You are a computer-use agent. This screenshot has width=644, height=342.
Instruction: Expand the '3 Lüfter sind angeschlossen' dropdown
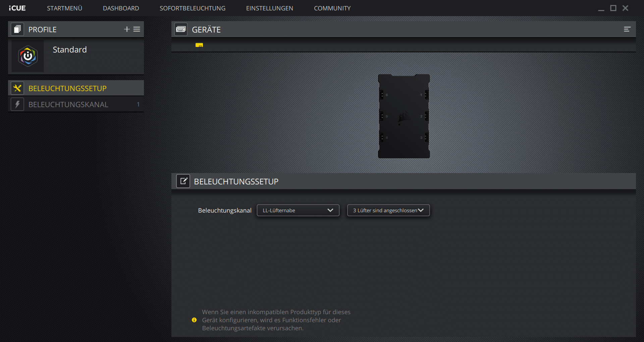(x=388, y=210)
